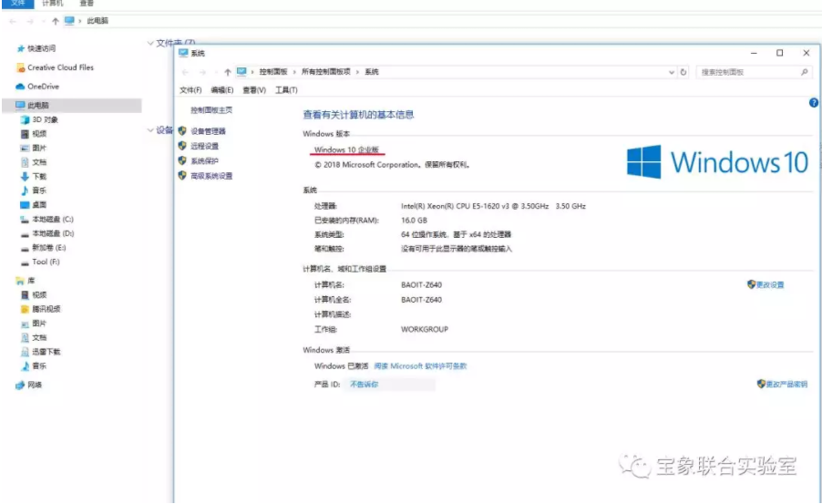822x504 pixels.
Task: Click 此电脑 in Explorer address bar
Action: pos(98,21)
